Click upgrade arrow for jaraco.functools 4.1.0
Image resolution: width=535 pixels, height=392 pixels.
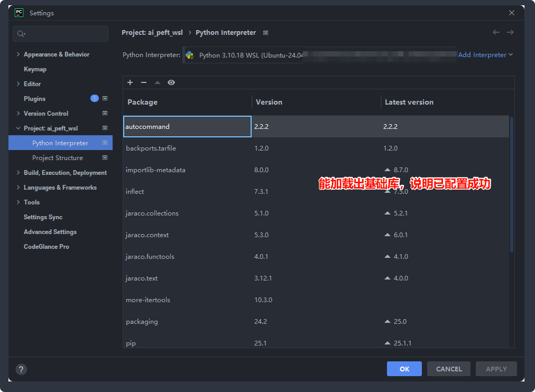388,256
